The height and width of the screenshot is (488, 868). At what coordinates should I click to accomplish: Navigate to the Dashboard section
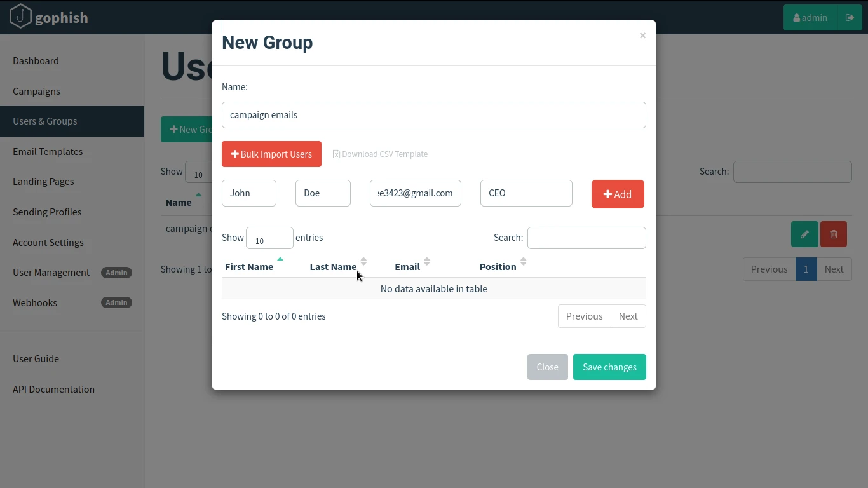click(x=36, y=60)
